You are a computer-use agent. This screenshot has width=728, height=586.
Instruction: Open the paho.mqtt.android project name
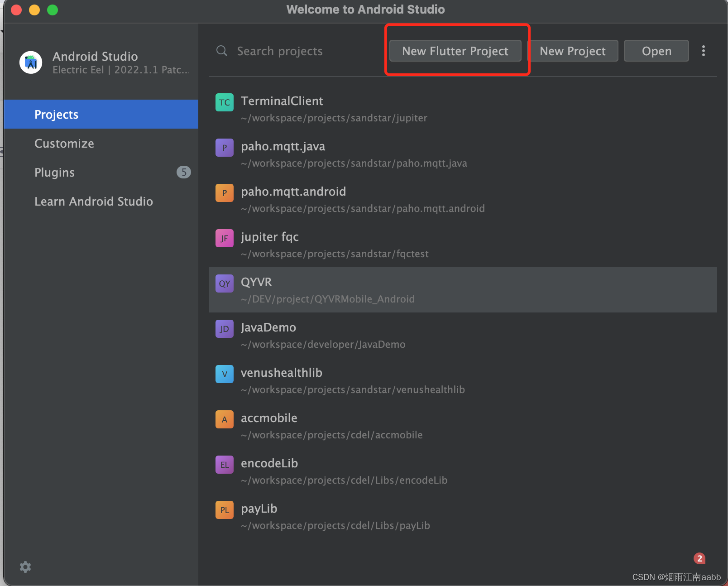click(x=293, y=192)
